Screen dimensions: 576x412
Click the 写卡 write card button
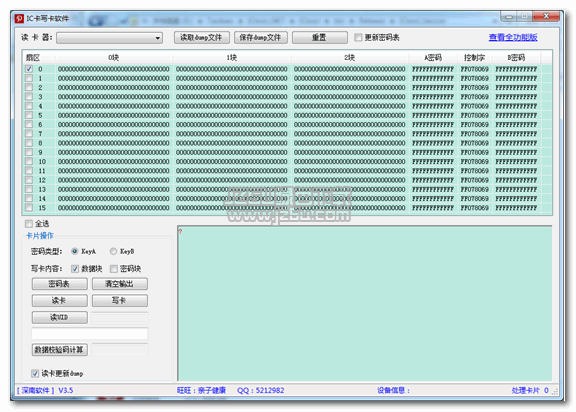tap(120, 301)
